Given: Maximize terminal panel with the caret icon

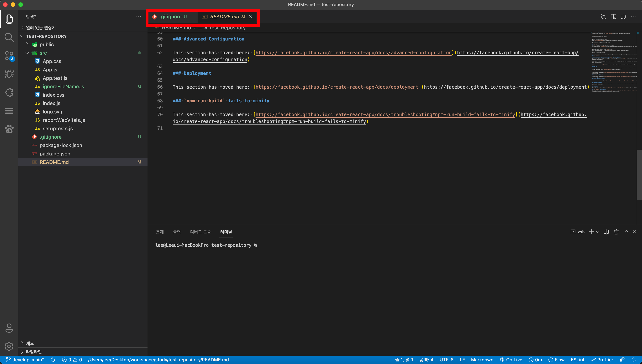Looking at the screenshot, I should 626,232.
